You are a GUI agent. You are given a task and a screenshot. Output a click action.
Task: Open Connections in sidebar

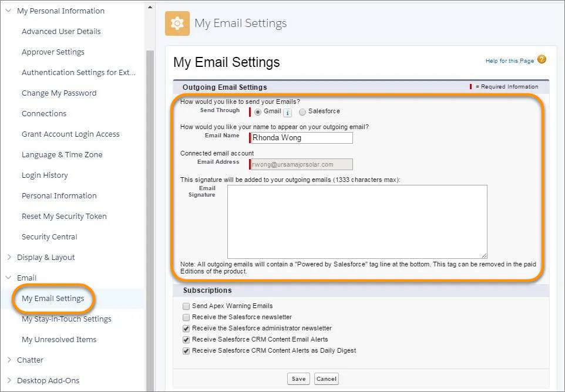tap(44, 113)
